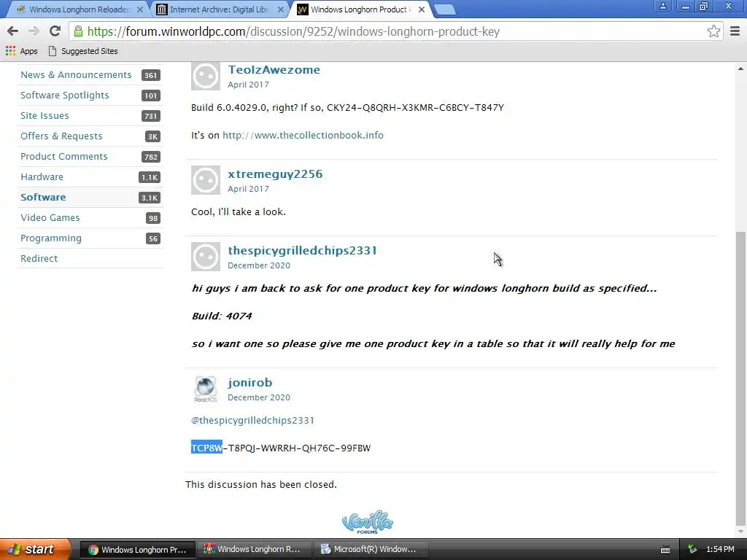Viewport: 747px width, 560px height.
Task: Open jonirob's profile name link
Action: [249, 382]
